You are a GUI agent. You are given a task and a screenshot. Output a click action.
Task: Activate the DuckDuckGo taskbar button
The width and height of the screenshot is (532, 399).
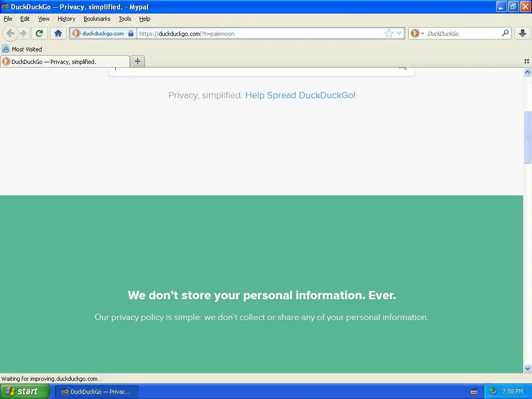point(97,392)
